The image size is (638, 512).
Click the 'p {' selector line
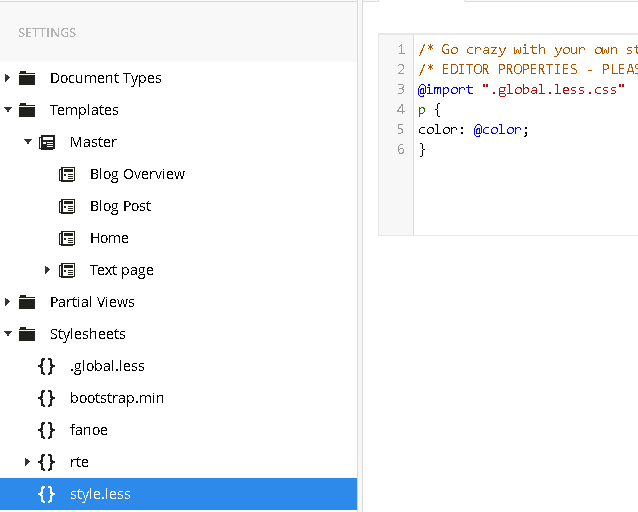tap(429, 110)
